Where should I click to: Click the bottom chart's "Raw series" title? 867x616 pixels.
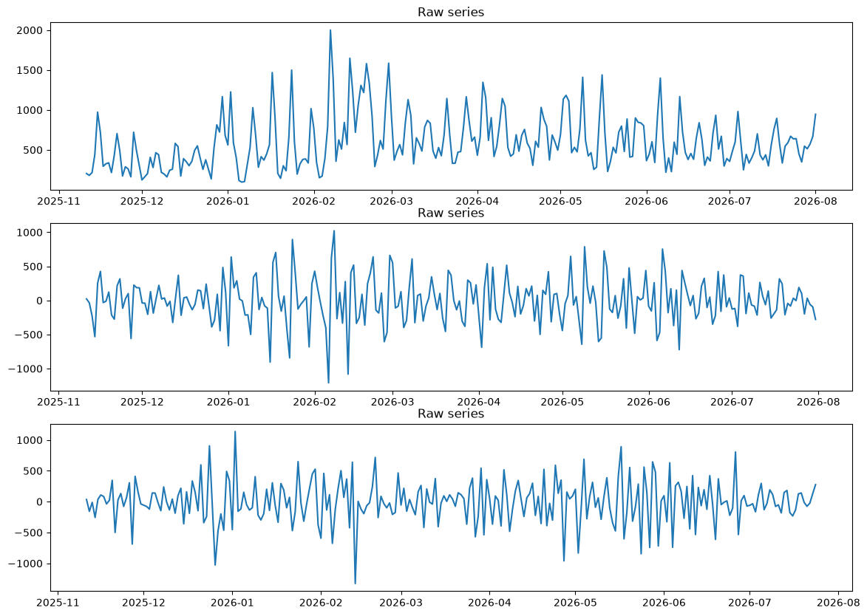point(451,414)
